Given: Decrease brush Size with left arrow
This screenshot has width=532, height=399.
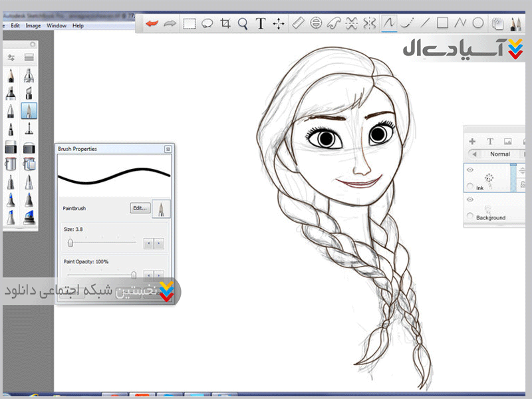Looking at the screenshot, I should coord(148,243).
